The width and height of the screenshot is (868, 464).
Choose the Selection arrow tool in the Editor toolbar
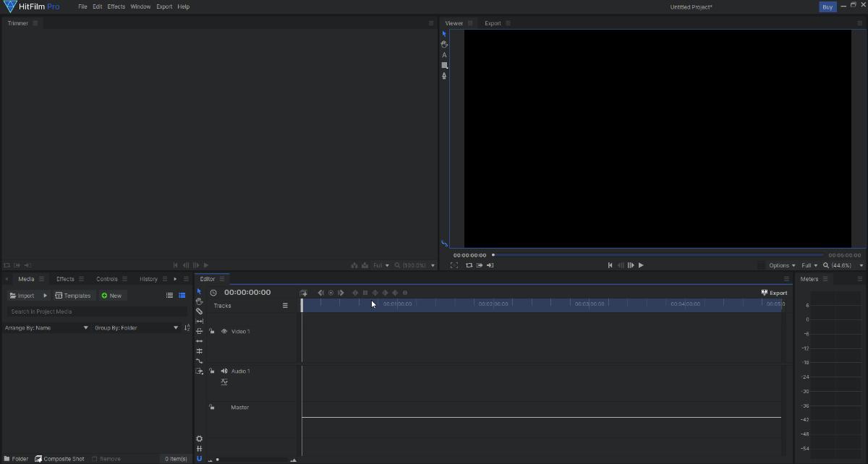pos(199,291)
